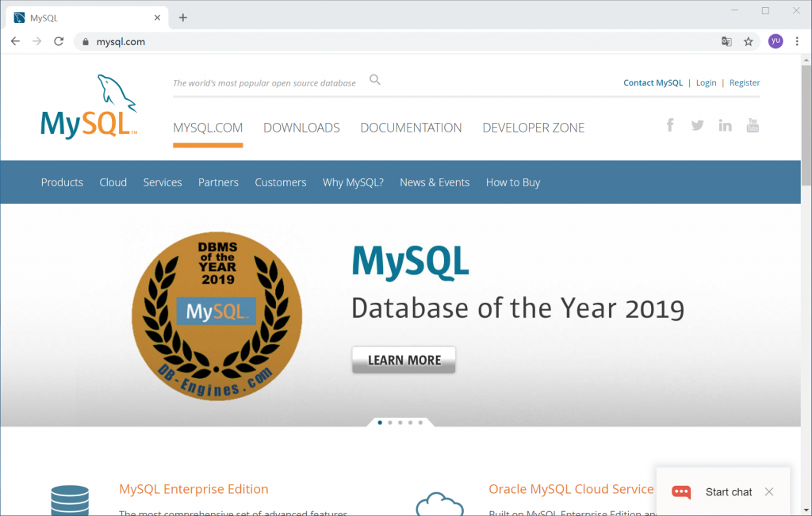Image resolution: width=812 pixels, height=516 pixels.
Task: Open the DOCUMENTATION tab
Action: click(x=411, y=128)
